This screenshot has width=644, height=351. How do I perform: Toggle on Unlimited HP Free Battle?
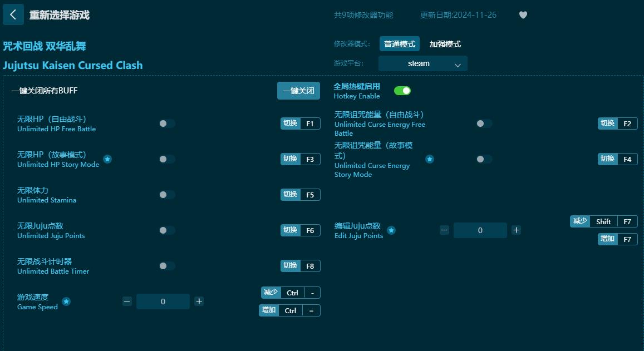click(167, 123)
